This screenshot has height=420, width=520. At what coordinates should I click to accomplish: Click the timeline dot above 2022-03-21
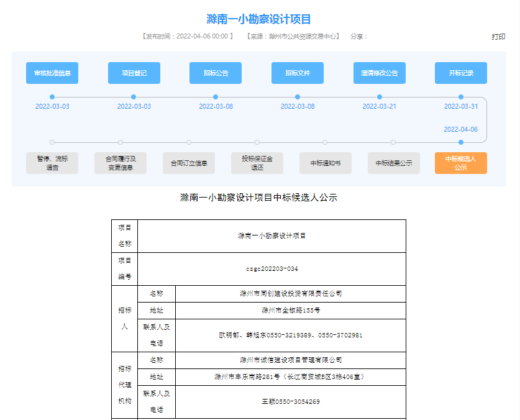(x=380, y=97)
